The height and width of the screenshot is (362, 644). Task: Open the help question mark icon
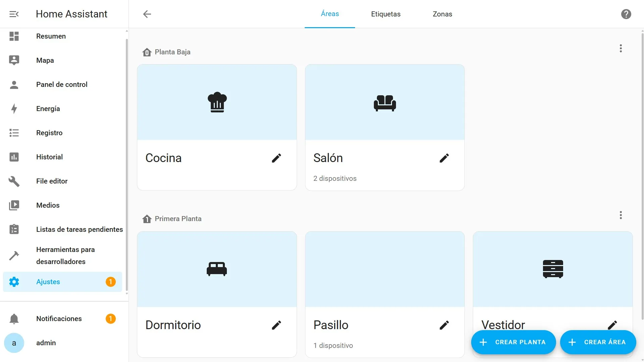626,14
